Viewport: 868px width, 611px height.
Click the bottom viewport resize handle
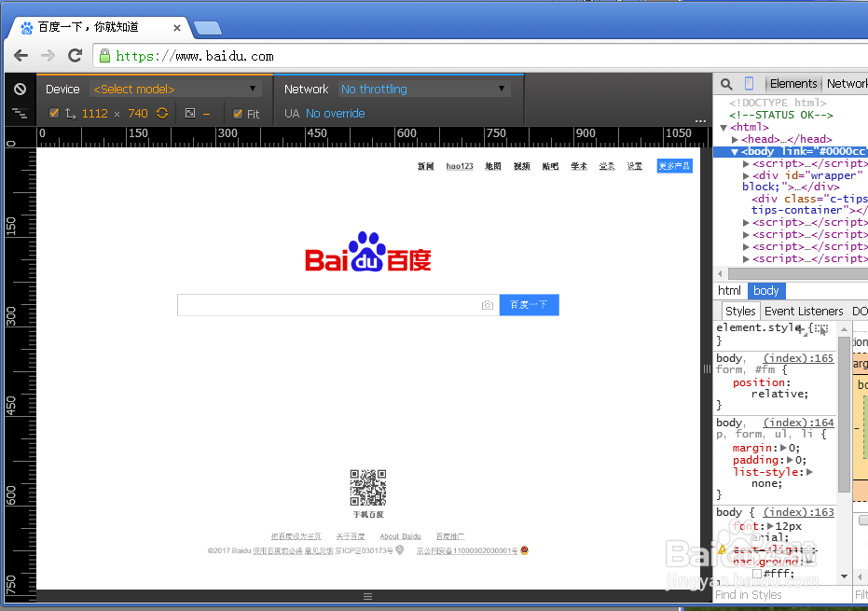(367, 597)
